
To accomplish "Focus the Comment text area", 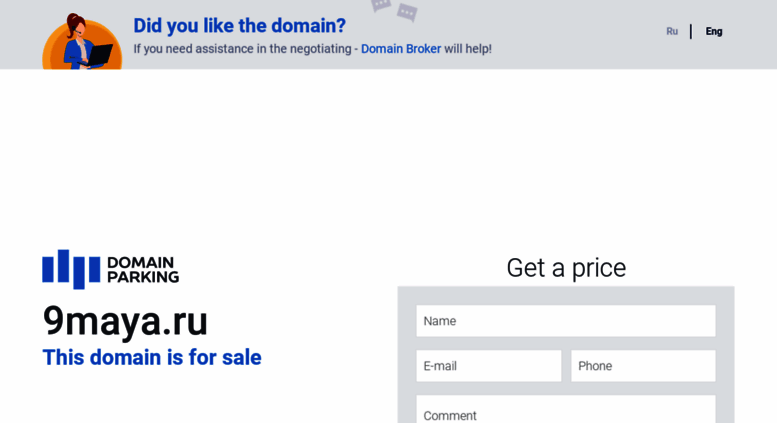I will pos(566,409).
